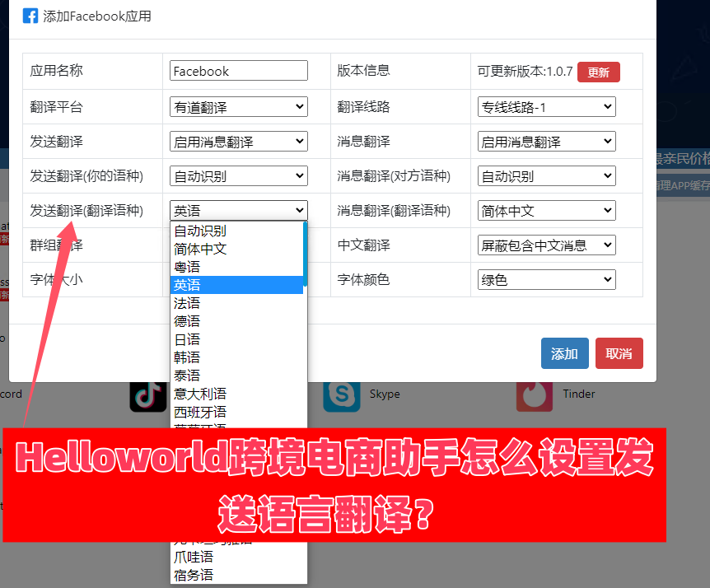Open the 翻译平台 dropdown showing 有道翻译
Image resolution: width=710 pixels, height=588 pixels.
(x=239, y=107)
